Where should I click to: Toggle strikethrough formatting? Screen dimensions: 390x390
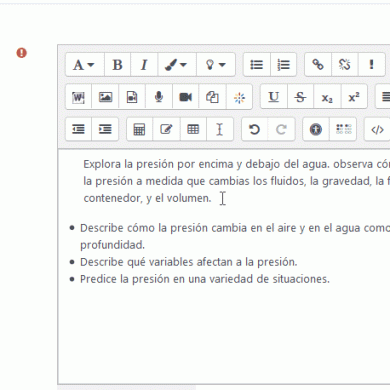[300, 97]
